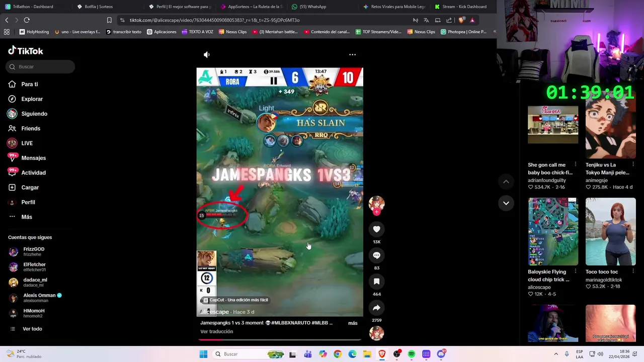This screenshot has height=362, width=644.
Task: Open the video options three-dot menu
Action: pyautogui.click(x=352, y=54)
